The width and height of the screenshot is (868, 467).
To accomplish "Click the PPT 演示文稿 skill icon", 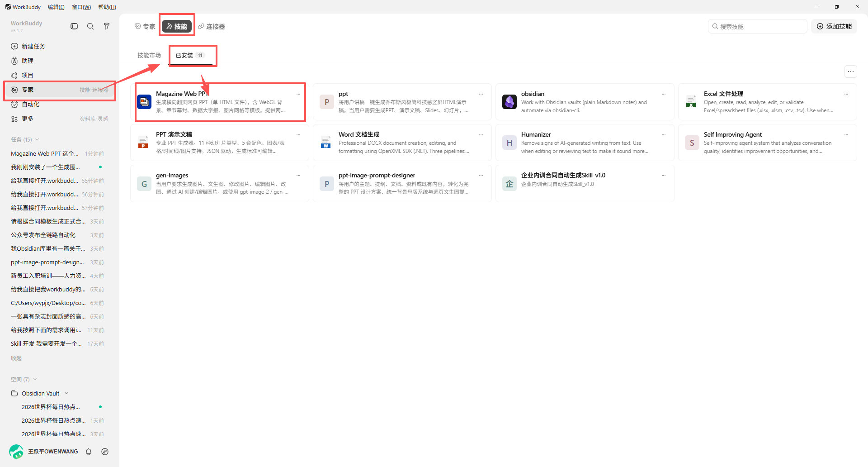I will click(x=143, y=143).
